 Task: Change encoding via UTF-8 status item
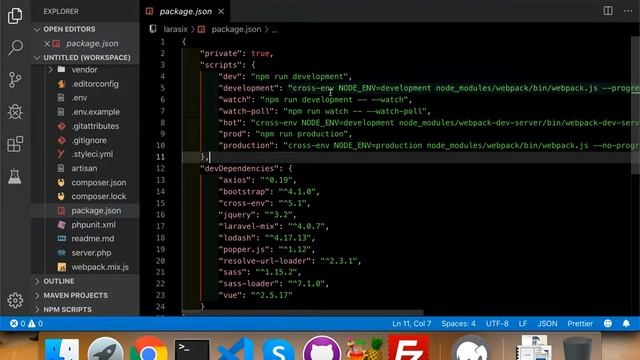click(x=497, y=323)
